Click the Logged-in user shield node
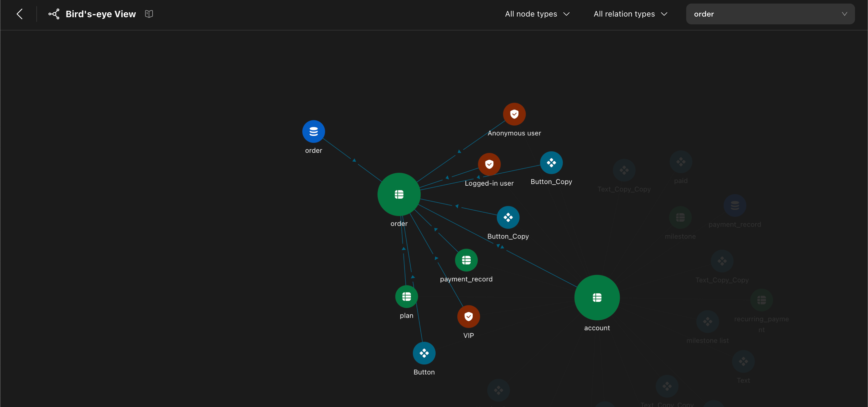This screenshot has width=868, height=407. click(x=489, y=165)
